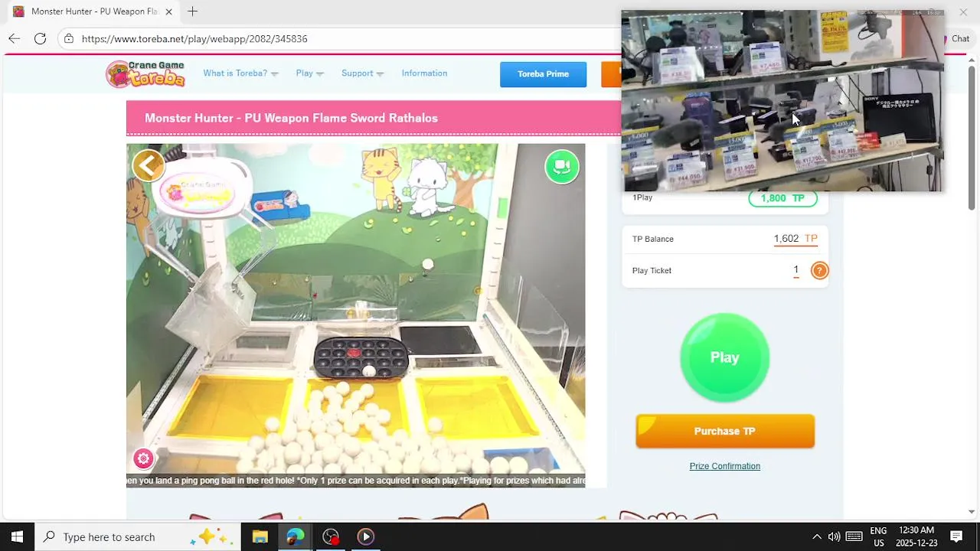The height and width of the screenshot is (551, 980).
Task: Open Microsoft Edge from taskbar
Action: coord(296,536)
